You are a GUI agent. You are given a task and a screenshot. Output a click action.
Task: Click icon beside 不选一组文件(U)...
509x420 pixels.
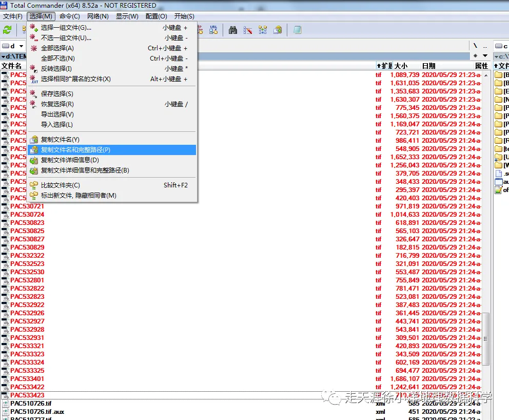pyautogui.click(x=34, y=37)
